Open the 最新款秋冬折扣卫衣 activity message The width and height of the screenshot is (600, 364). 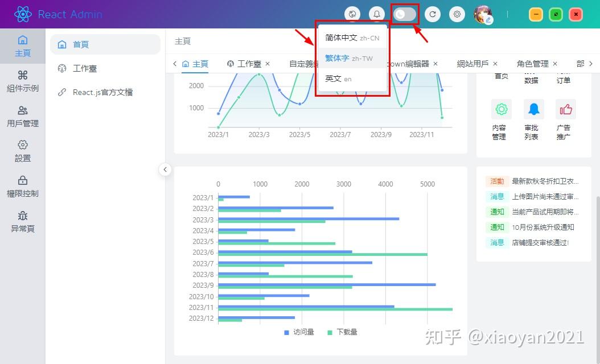click(545, 181)
